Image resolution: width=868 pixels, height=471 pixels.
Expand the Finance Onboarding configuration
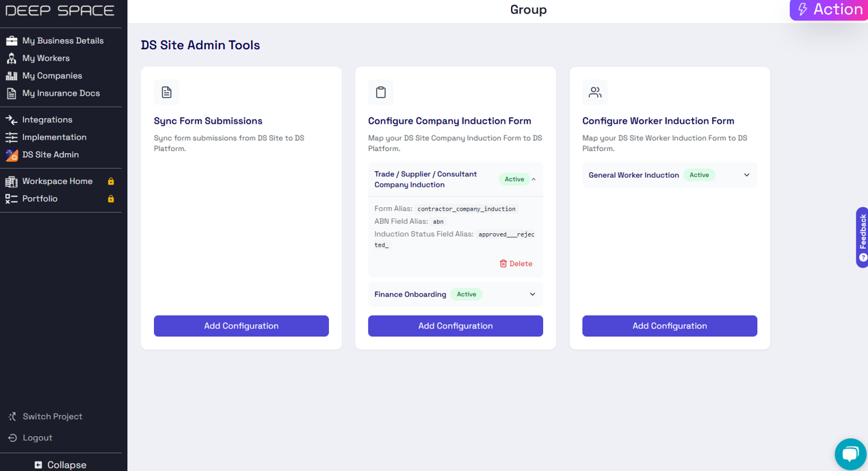532,295
